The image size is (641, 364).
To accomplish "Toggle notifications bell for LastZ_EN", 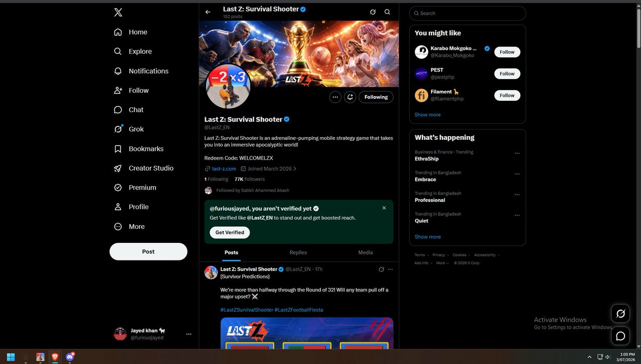I will (x=350, y=97).
